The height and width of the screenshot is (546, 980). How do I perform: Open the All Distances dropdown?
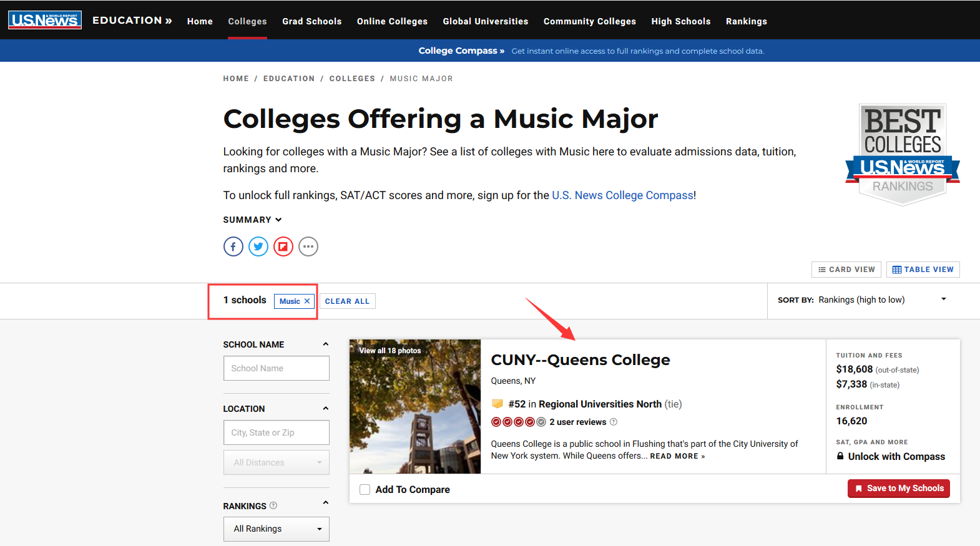pos(277,462)
